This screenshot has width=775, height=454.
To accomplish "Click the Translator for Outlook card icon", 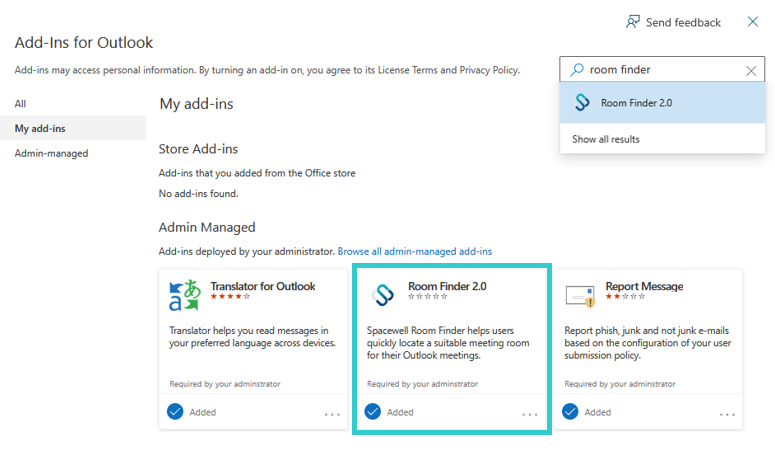I will [185, 295].
